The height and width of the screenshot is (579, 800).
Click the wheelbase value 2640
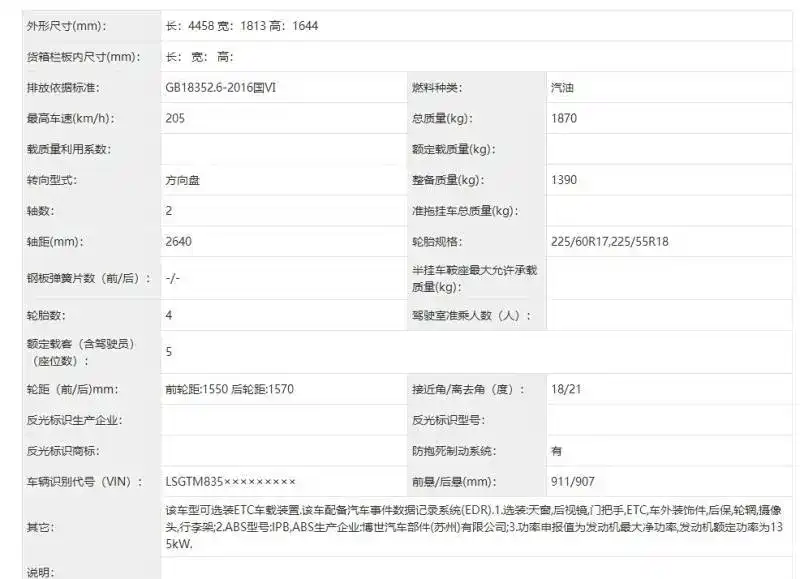click(178, 241)
